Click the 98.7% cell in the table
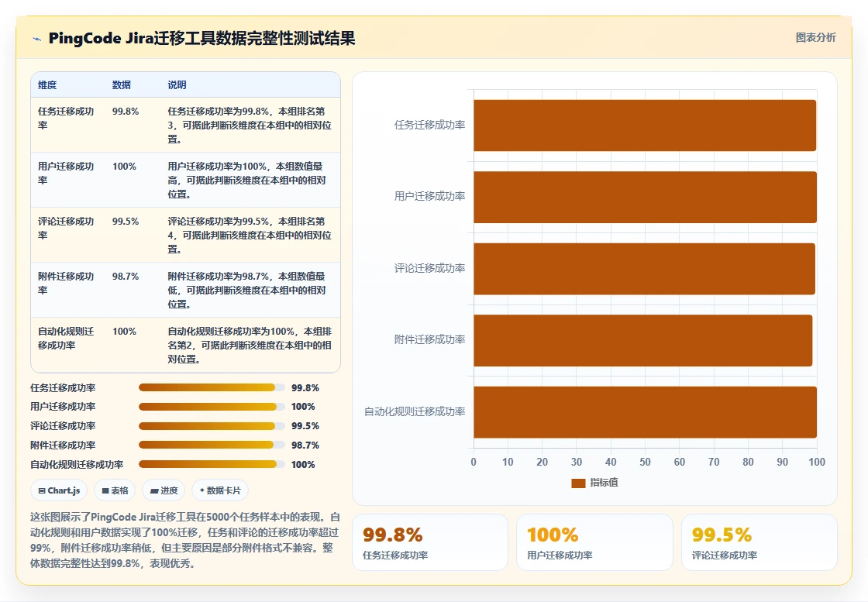The height and width of the screenshot is (602, 868). tap(126, 276)
